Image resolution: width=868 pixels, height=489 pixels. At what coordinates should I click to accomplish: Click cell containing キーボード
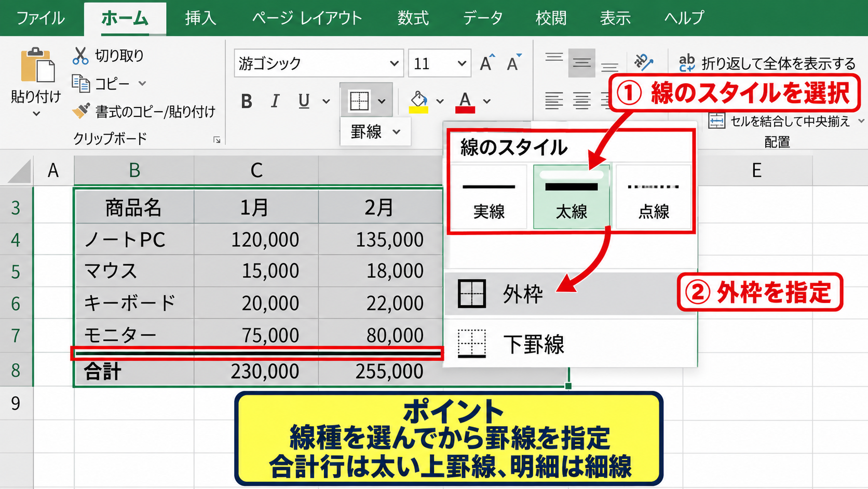point(134,302)
